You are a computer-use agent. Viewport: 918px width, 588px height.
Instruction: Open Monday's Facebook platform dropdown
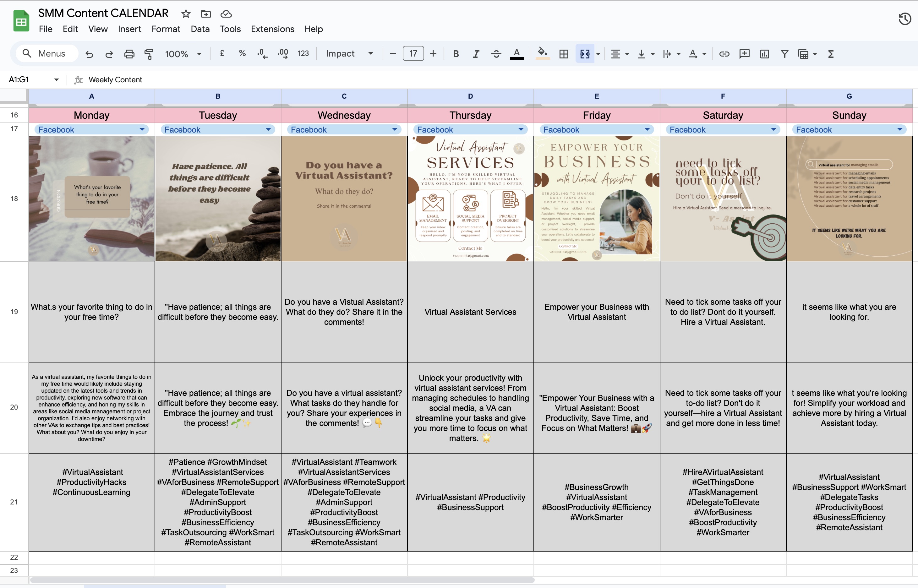[142, 129]
